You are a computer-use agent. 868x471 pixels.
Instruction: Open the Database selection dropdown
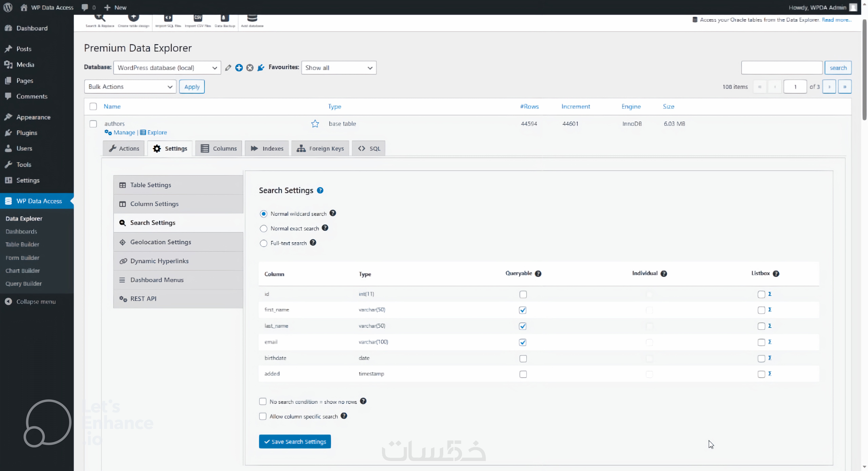pos(167,68)
